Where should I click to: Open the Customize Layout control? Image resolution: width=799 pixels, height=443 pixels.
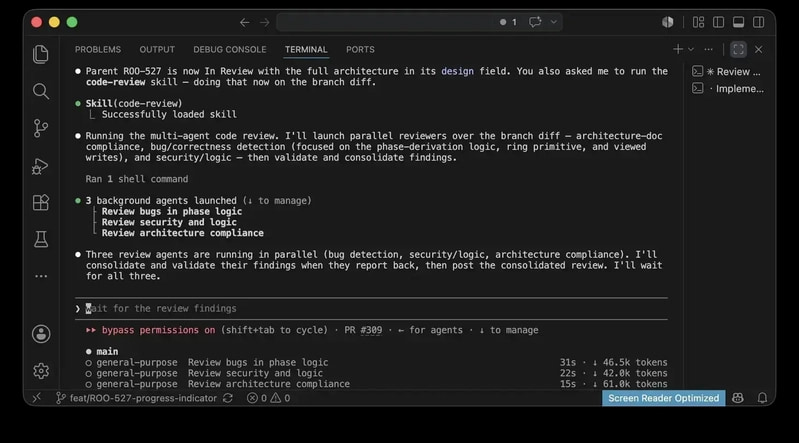698,22
